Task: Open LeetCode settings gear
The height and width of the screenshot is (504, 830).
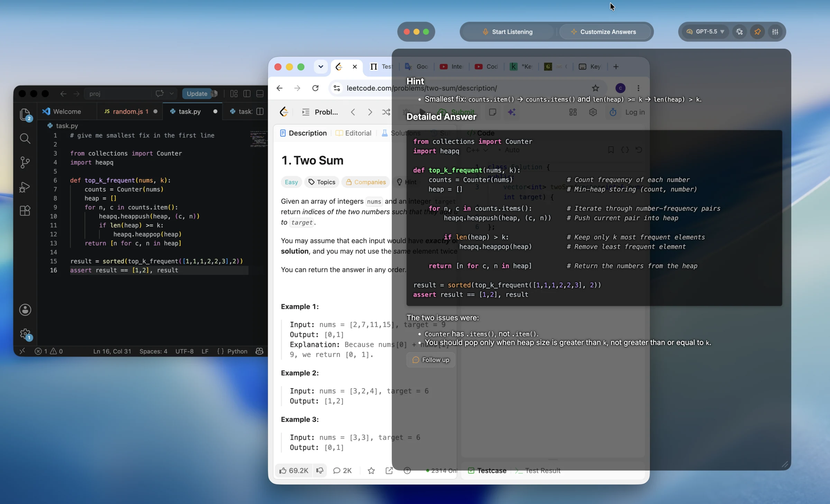Action: point(593,112)
